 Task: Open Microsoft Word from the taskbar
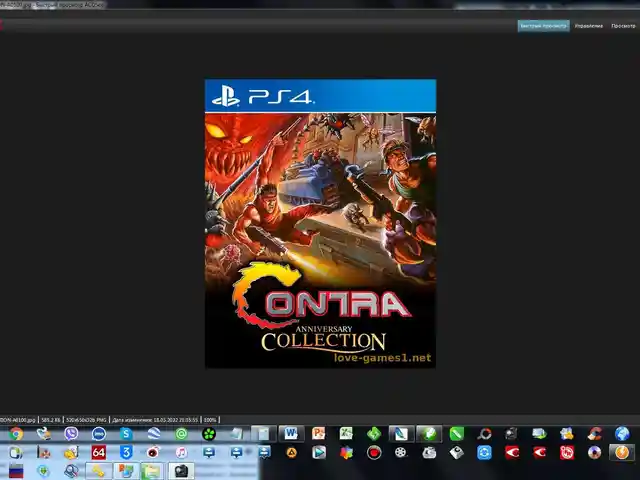pyautogui.click(x=291, y=433)
